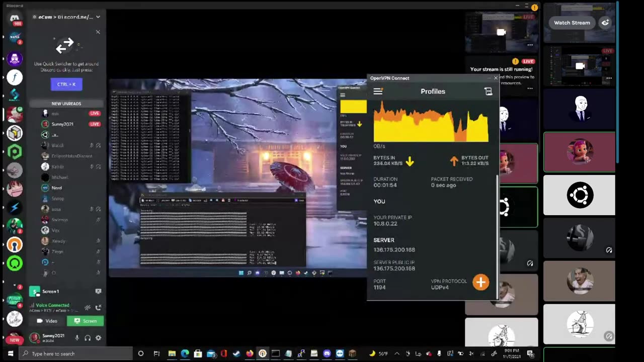Open Cortana circle on the taskbar
The image size is (644, 362).
tap(140, 353)
